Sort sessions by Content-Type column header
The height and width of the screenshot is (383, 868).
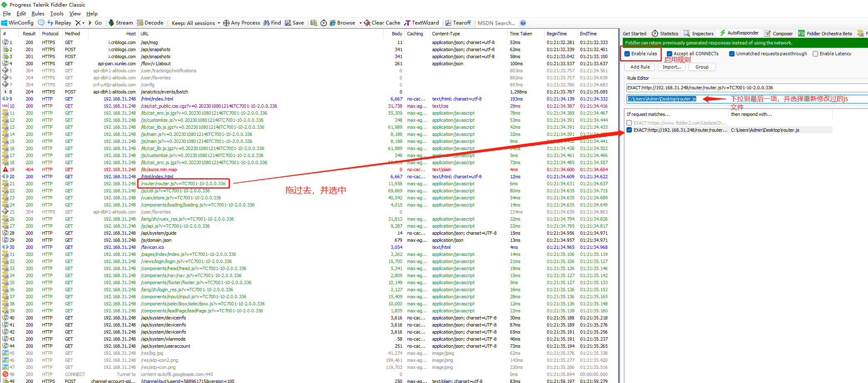click(x=468, y=34)
